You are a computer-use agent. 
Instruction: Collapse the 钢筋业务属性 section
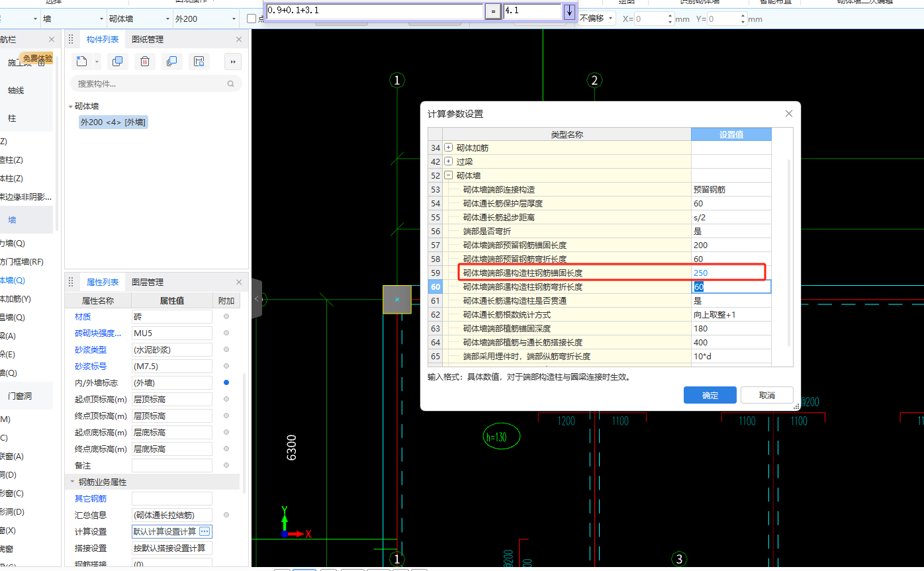[72, 482]
